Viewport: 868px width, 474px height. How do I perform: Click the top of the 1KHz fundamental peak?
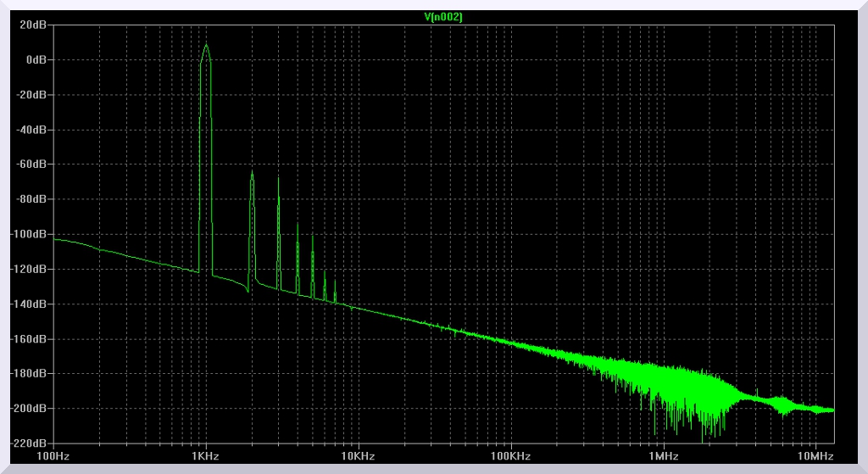coord(206,47)
